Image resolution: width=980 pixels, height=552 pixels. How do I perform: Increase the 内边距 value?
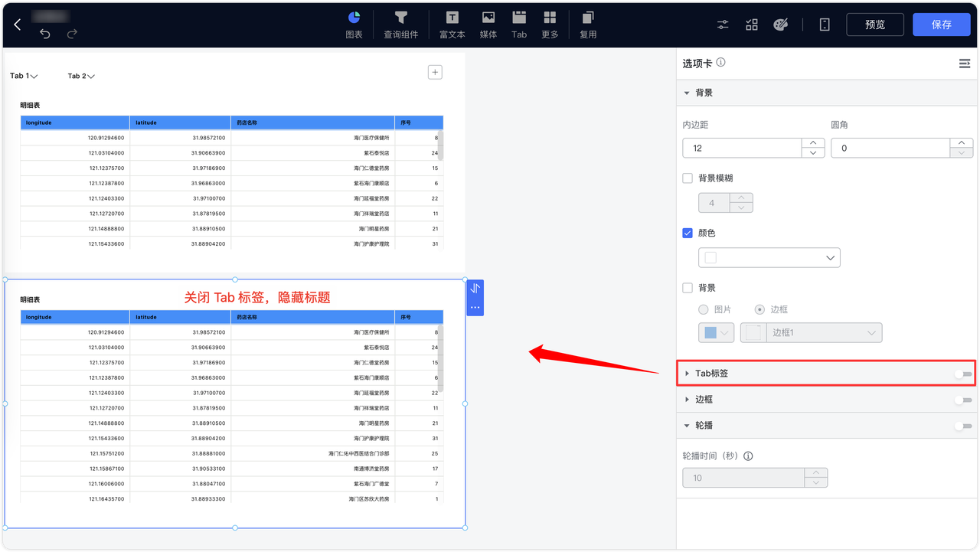tap(812, 143)
